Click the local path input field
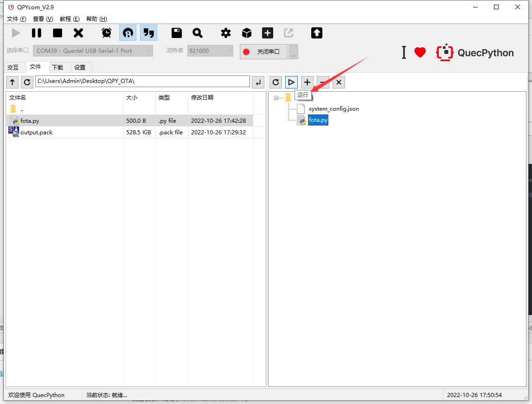Viewport: 532px width, 404px height. tap(142, 82)
